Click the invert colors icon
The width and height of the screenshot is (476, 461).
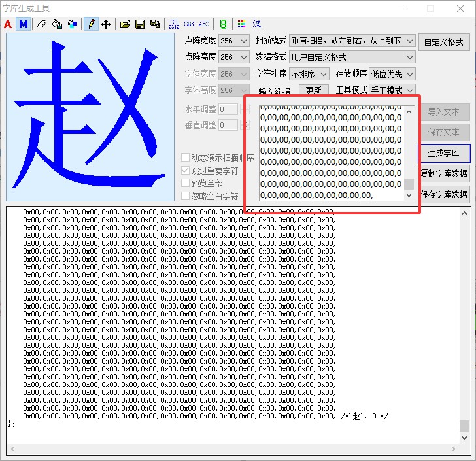click(x=72, y=24)
